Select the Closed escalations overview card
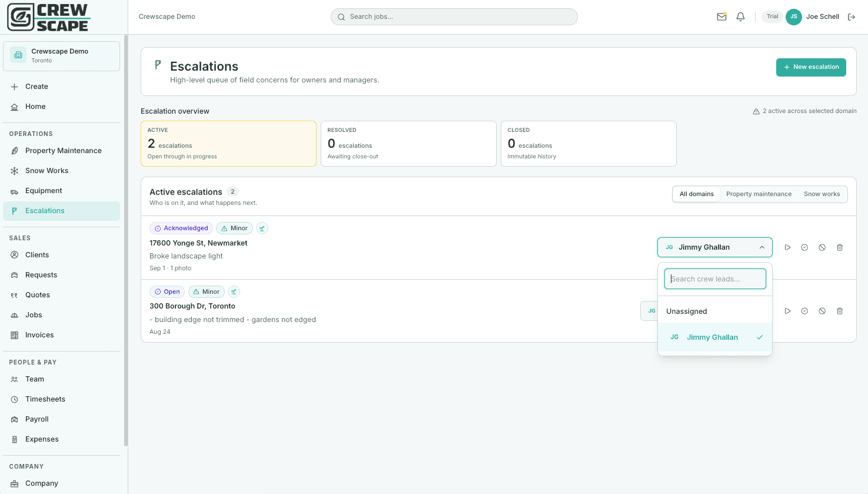This screenshot has width=868, height=494. pos(588,144)
